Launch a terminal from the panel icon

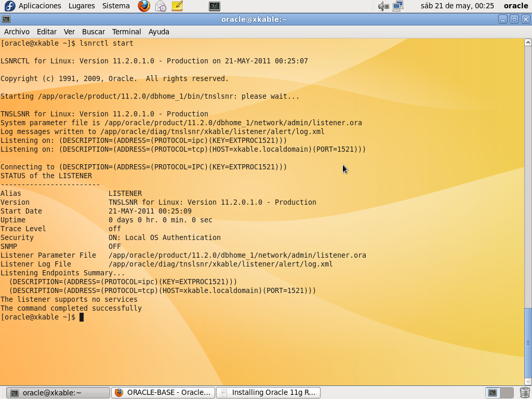(x=215, y=6)
